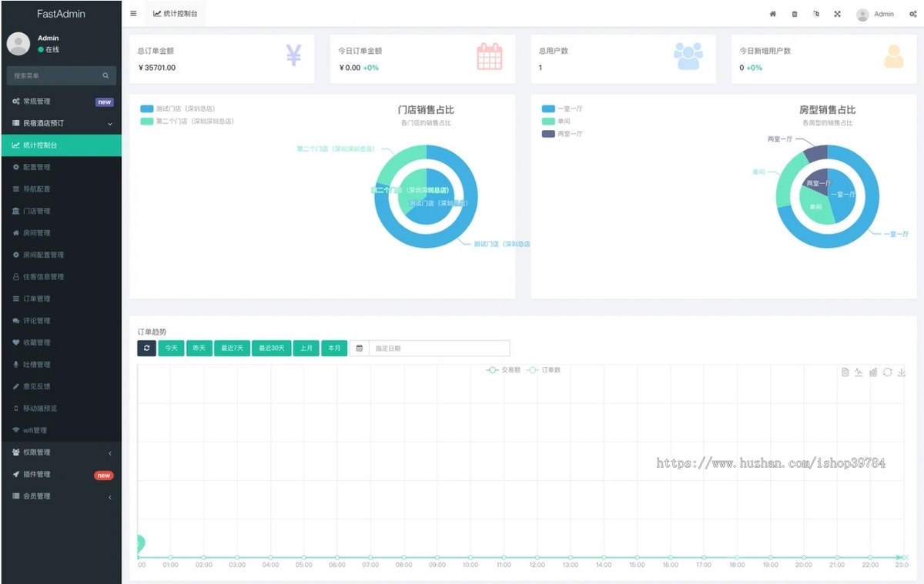Open 评论管理 in sidebar
Image resolution: width=924 pixels, height=584 pixels.
pos(61,321)
